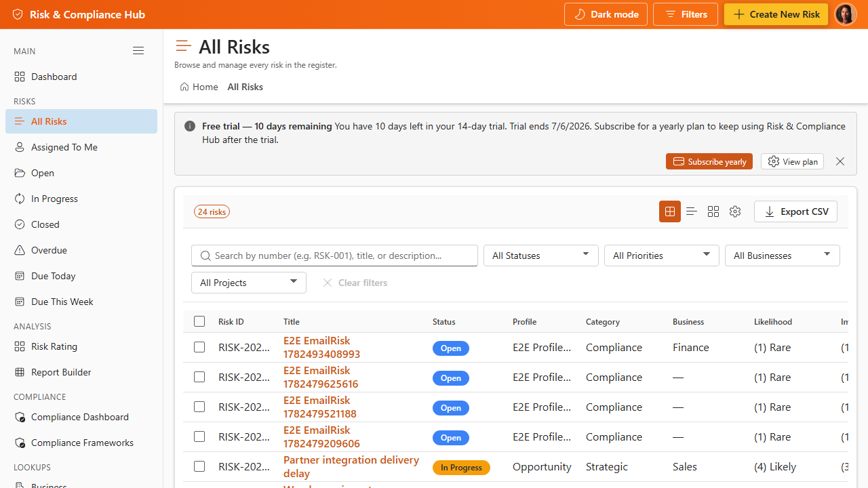868x488 pixels.
Task: Click the Closed checkmark circle icon
Action: coord(20,224)
